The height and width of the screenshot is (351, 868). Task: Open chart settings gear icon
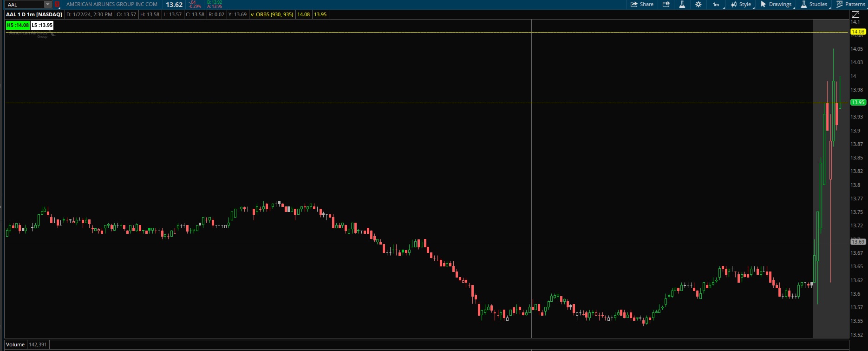click(x=698, y=4)
